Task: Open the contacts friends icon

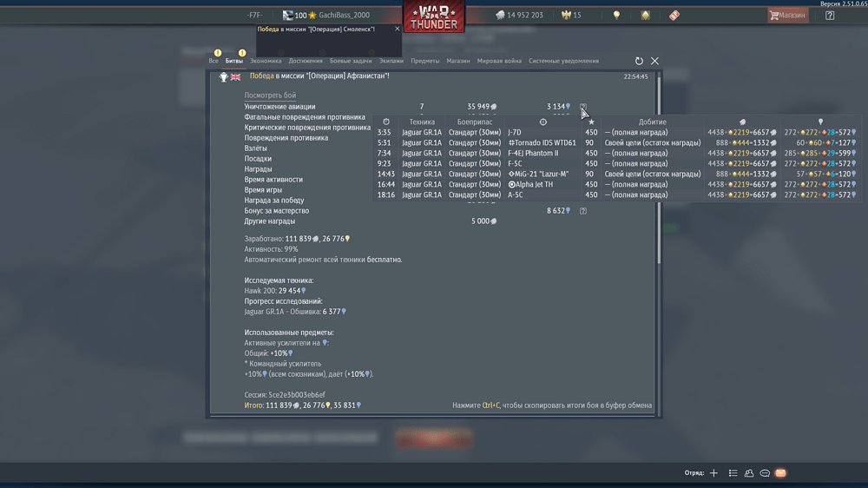Action: pos(749,473)
